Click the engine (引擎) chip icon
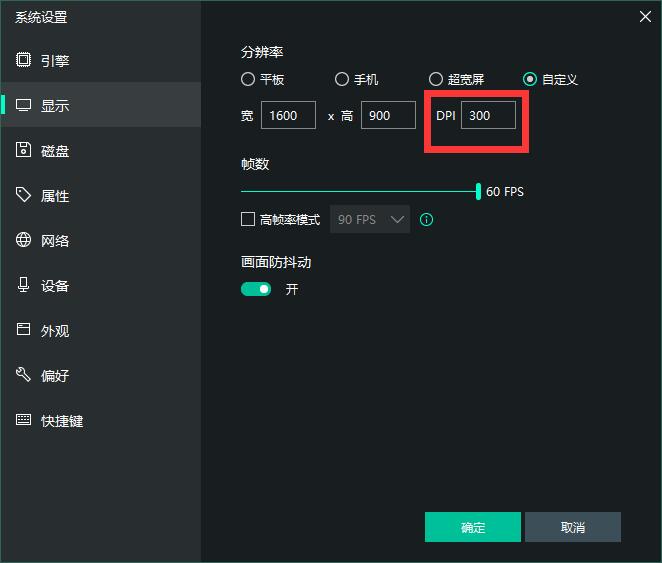The height and width of the screenshot is (563, 662). pos(23,60)
